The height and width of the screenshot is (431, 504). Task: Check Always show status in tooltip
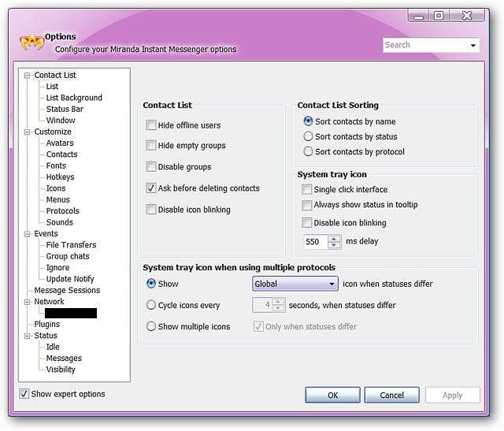tap(307, 205)
